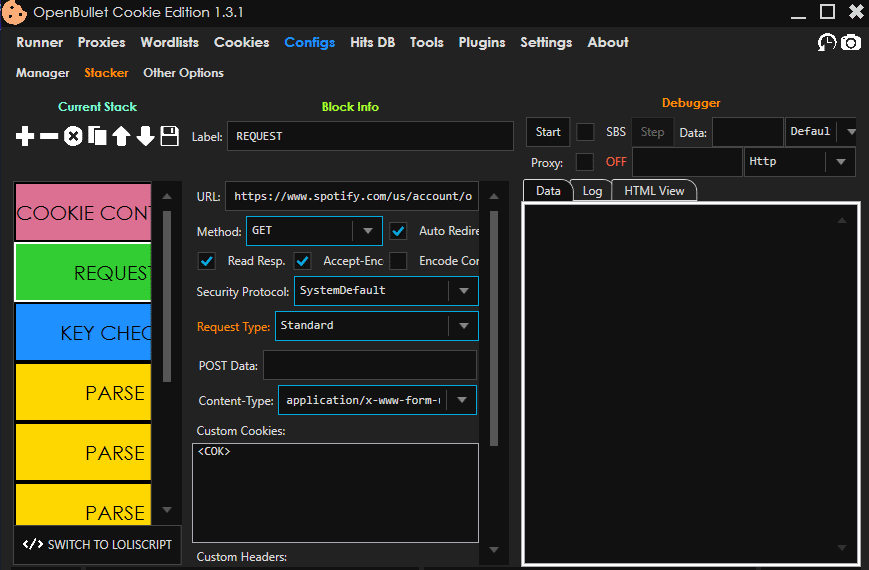Select the green REQUEST block

click(83, 272)
